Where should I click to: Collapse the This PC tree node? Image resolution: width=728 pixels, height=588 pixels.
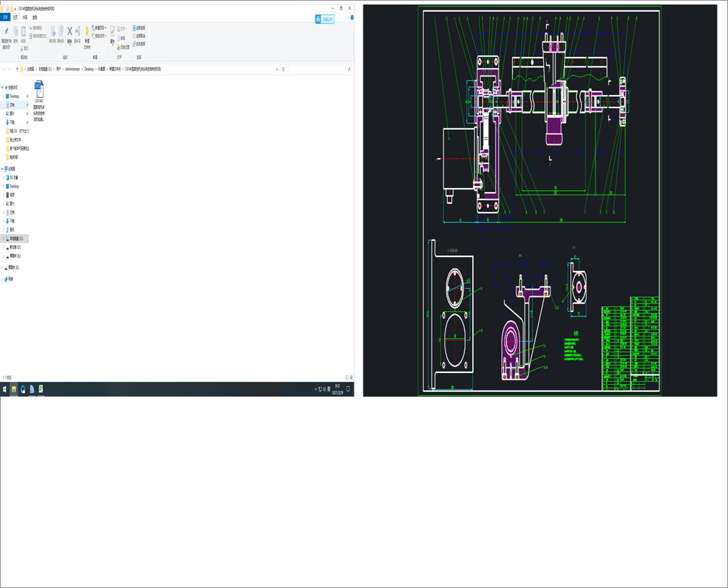point(3,168)
